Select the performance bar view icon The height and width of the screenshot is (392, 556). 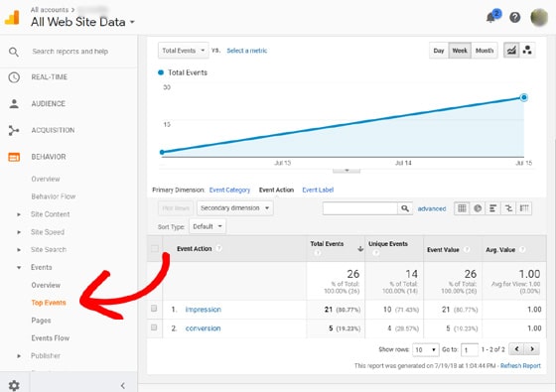pos(492,208)
